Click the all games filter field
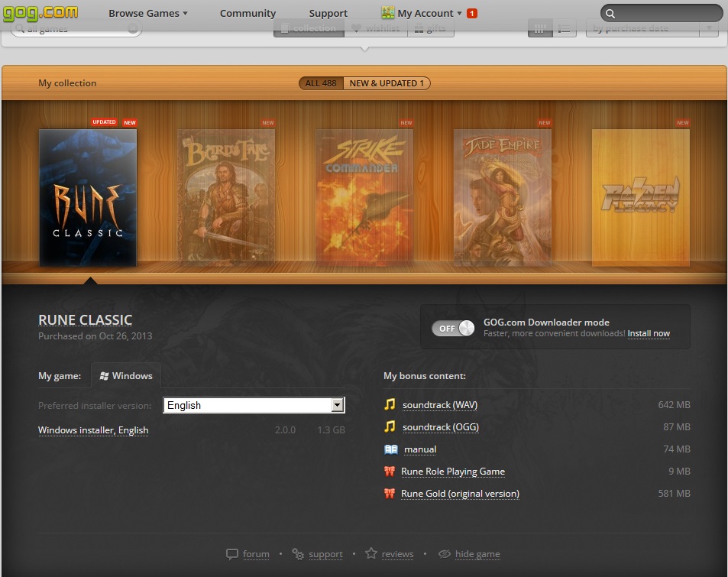Image resolution: width=728 pixels, height=577 pixels. [76, 29]
